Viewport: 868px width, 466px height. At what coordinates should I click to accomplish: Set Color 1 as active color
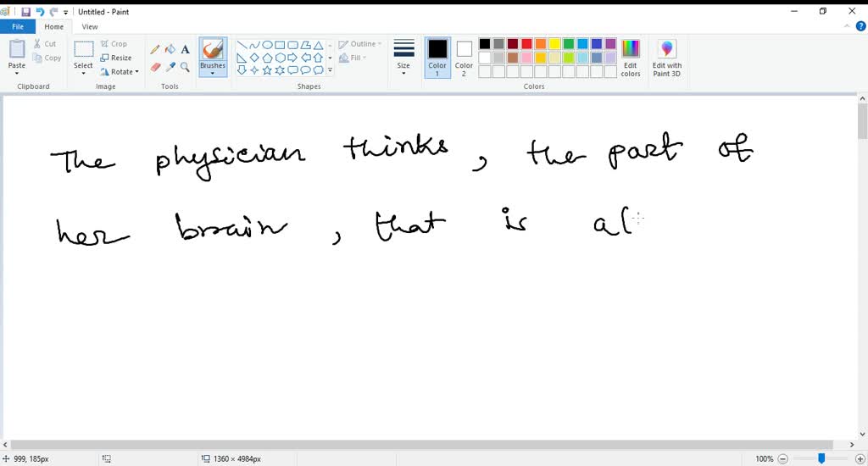[437, 58]
